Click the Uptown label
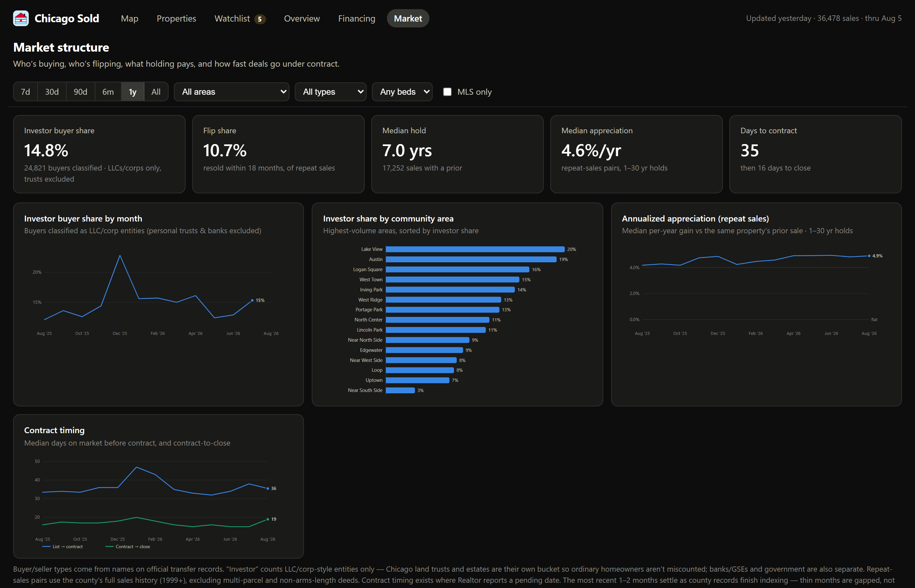Viewport: 915px width, 588px height. (x=374, y=380)
